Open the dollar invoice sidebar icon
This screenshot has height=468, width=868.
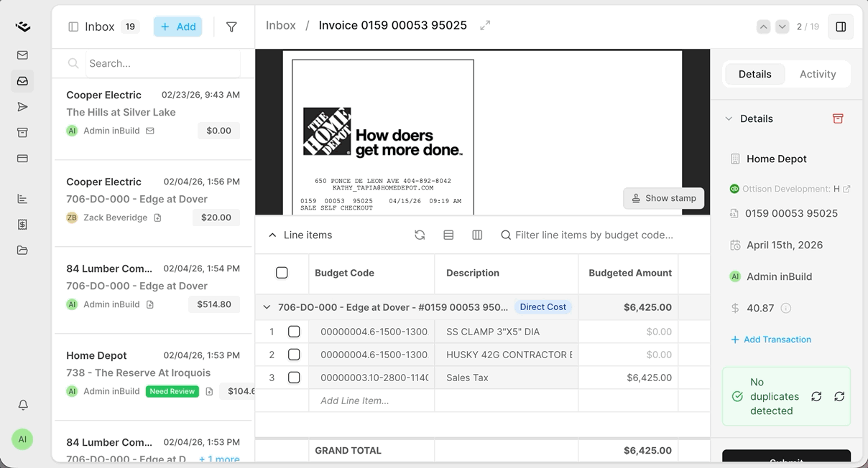coord(23,225)
